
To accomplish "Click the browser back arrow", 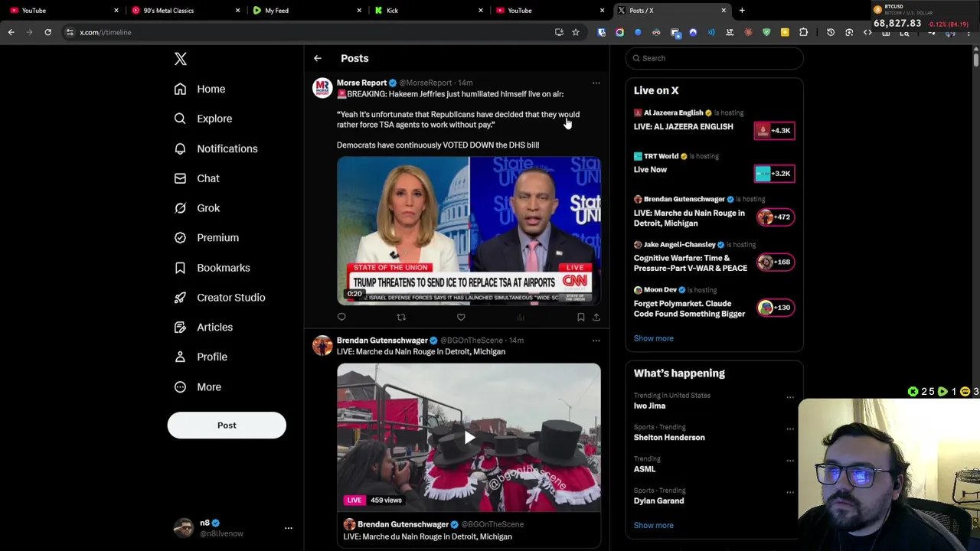I will click(11, 32).
